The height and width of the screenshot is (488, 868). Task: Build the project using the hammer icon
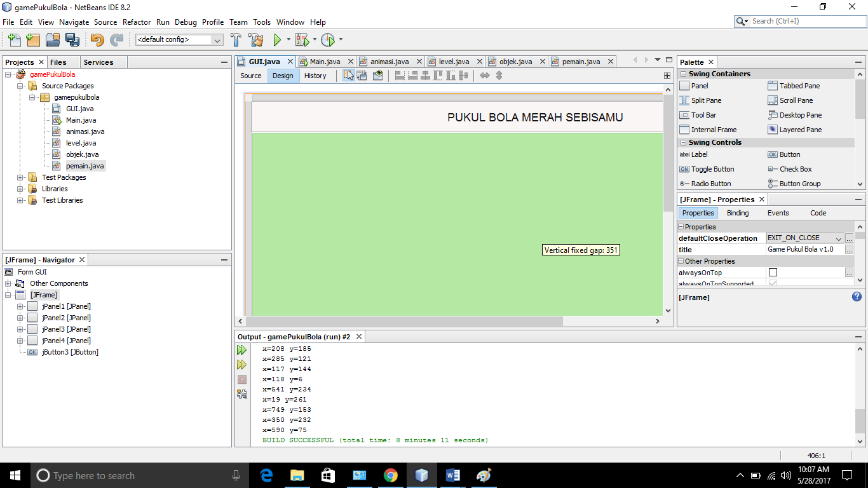tap(234, 39)
